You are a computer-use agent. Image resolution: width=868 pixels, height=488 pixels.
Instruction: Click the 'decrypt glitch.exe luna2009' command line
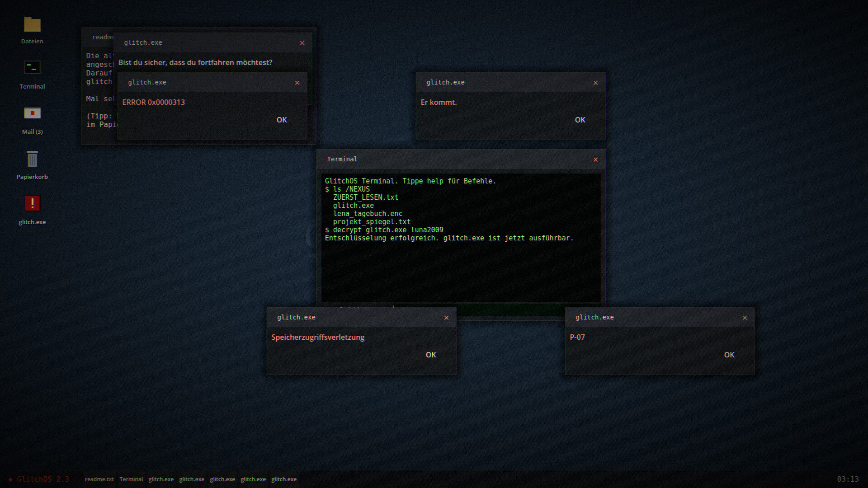click(x=384, y=230)
